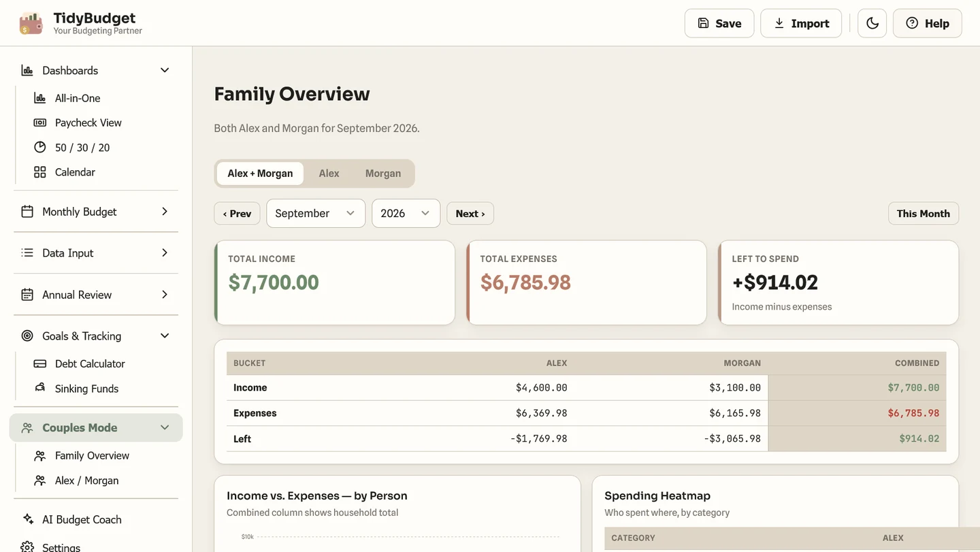Click the Settings gear icon
The width and height of the screenshot is (980, 552).
27,547
